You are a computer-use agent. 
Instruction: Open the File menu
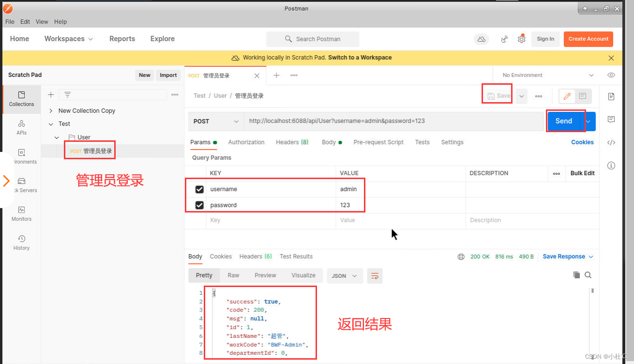[10, 22]
